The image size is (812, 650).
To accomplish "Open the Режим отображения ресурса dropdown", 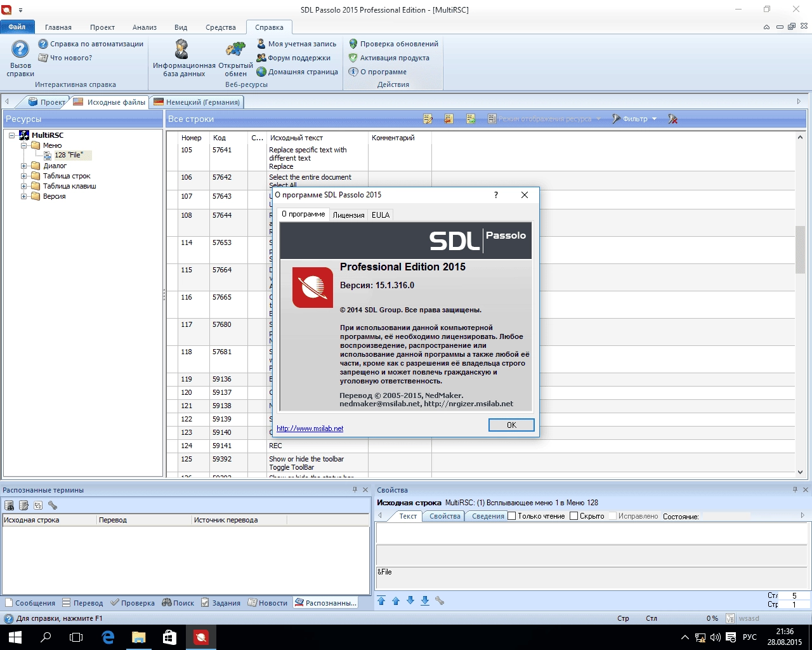I will click(544, 119).
